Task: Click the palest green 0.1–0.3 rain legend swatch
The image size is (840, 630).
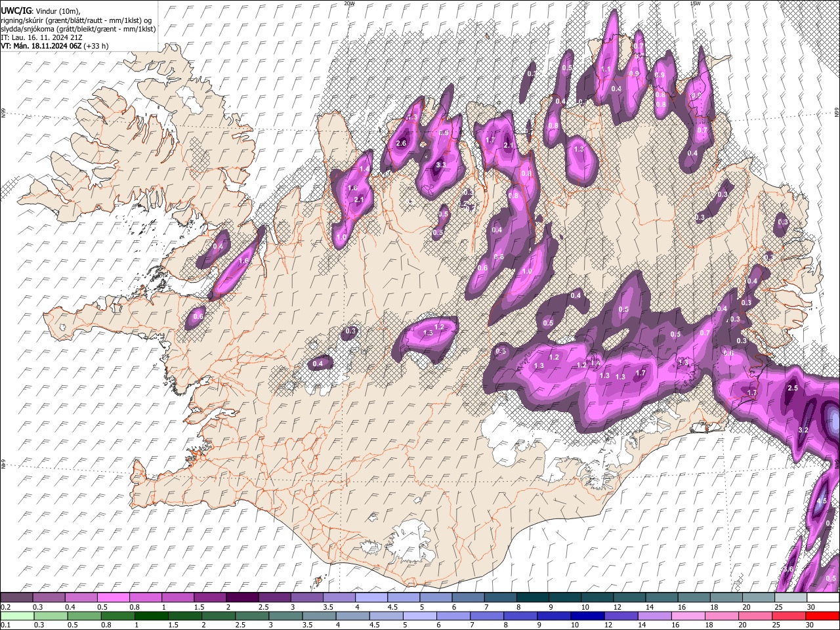Action: (x=17, y=616)
